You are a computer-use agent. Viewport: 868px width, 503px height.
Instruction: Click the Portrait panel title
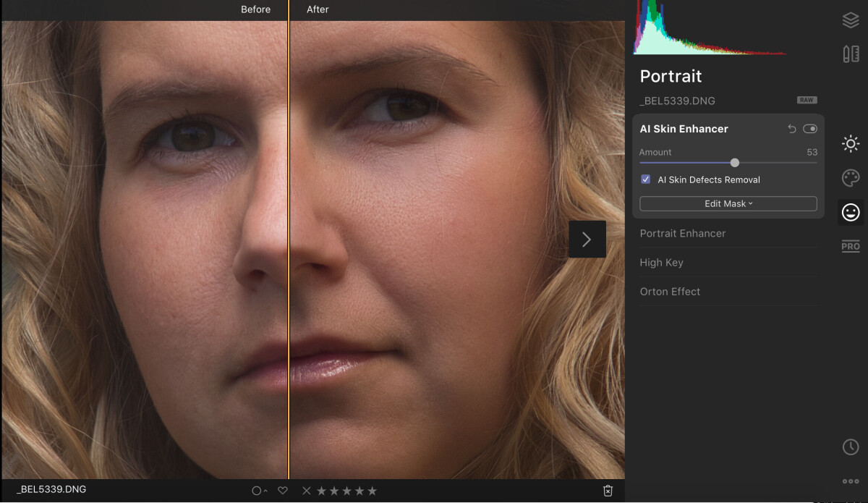pos(671,76)
